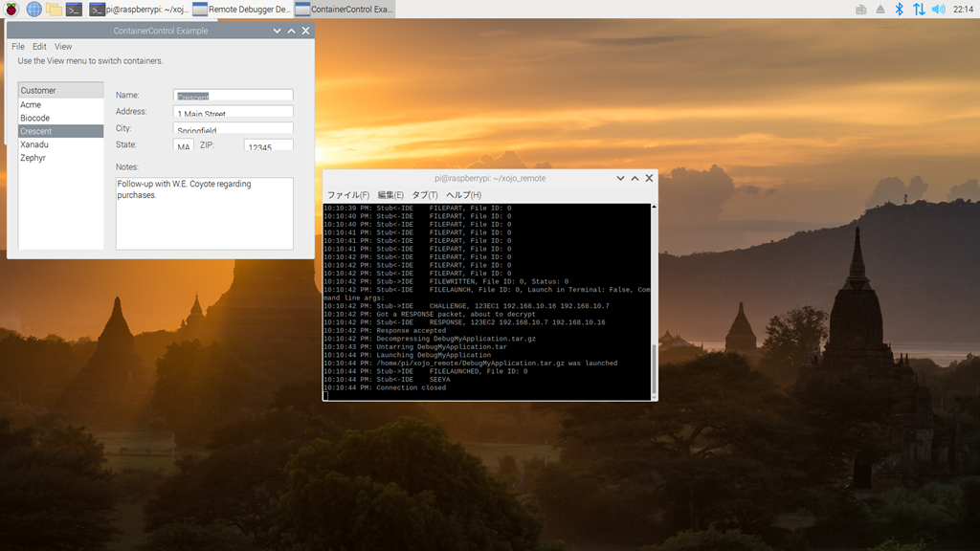Open the network status tray icon
This screenshot has height=551, width=980.
[x=918, y=9]
